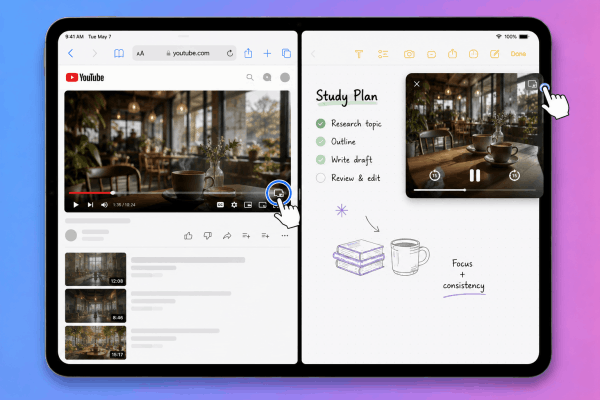Tap the youtube.com address field

pyautogui.click(x=184, y=53)
